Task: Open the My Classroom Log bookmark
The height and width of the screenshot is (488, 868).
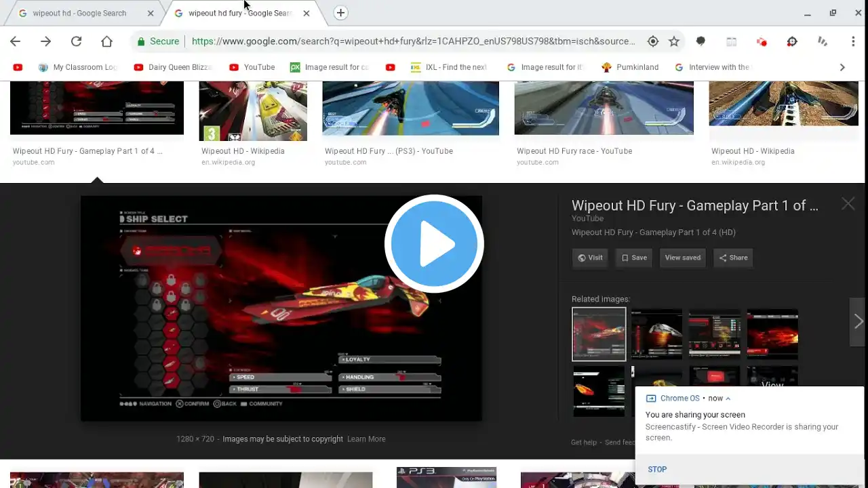Action: click(x=77, y=67)
